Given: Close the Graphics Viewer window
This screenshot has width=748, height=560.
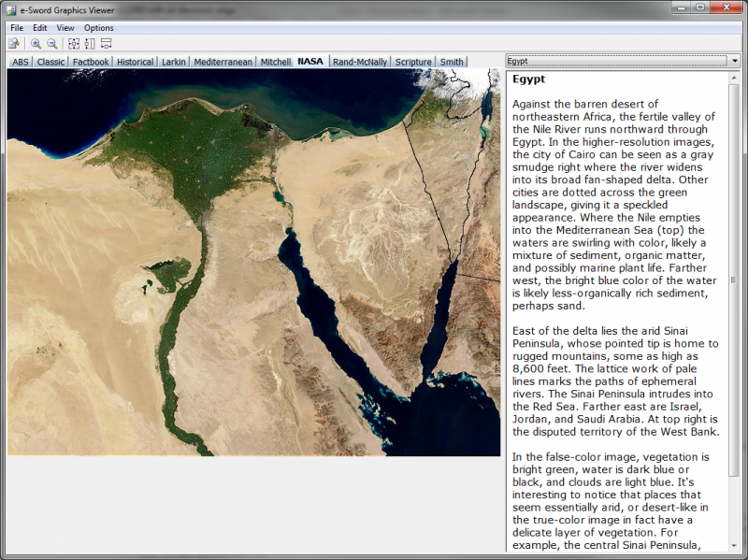Looking at the screenshot, I should click(726, 7).
